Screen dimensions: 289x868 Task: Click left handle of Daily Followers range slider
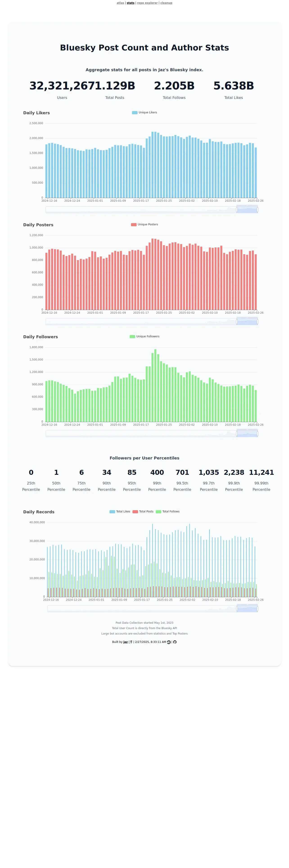[237, 434]
